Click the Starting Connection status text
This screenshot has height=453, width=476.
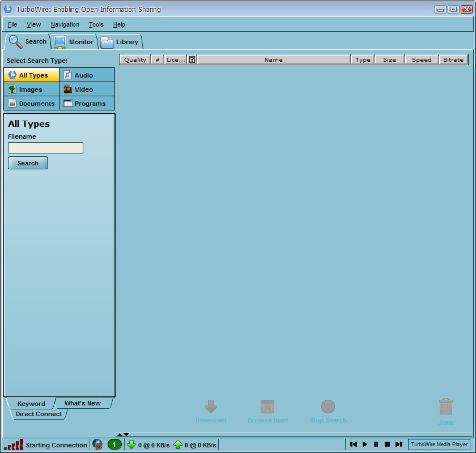click(x=57, y=445)
